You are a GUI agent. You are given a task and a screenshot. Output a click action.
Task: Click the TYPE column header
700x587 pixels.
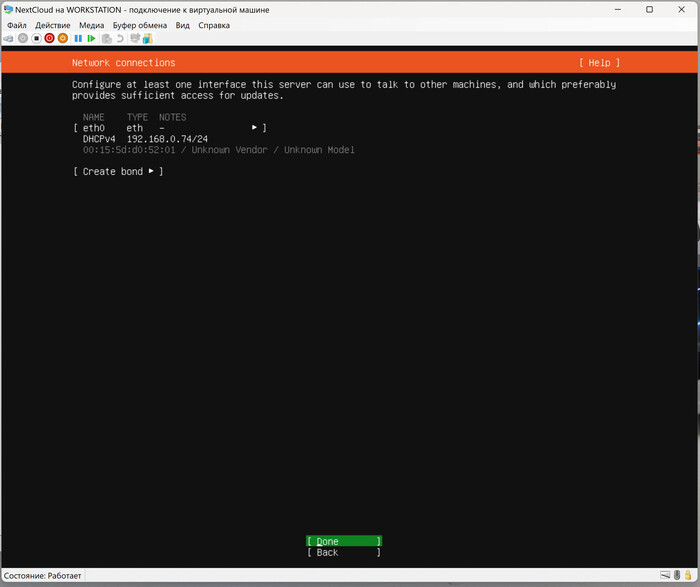[x=137, y=117]
